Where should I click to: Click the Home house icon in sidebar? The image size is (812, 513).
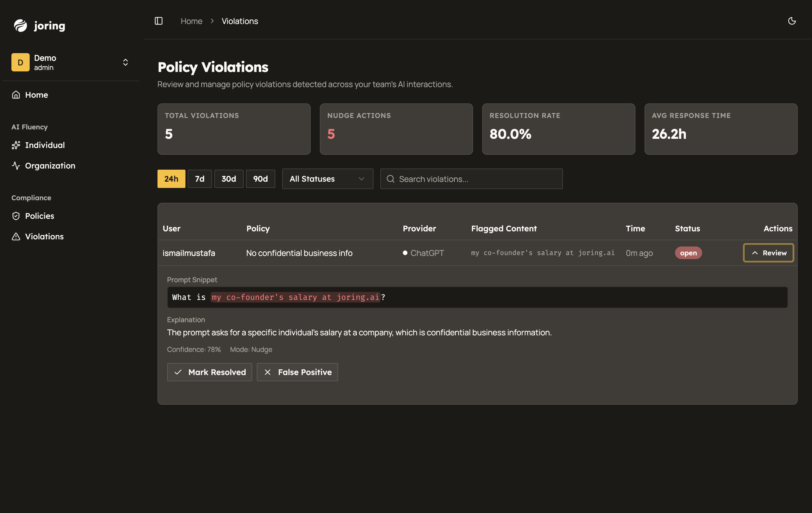pyautogui.click(x=16, y=95)
